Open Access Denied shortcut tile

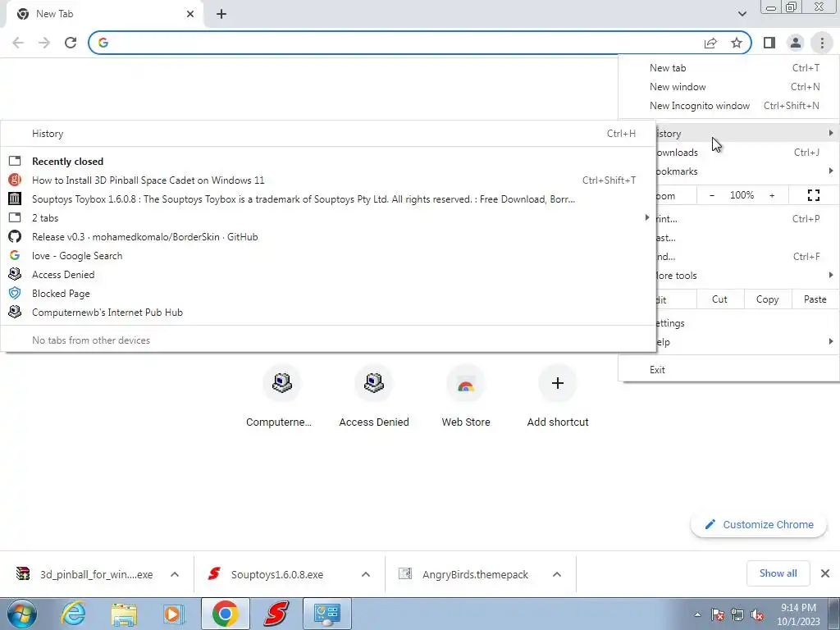click(x=374, y=396)
